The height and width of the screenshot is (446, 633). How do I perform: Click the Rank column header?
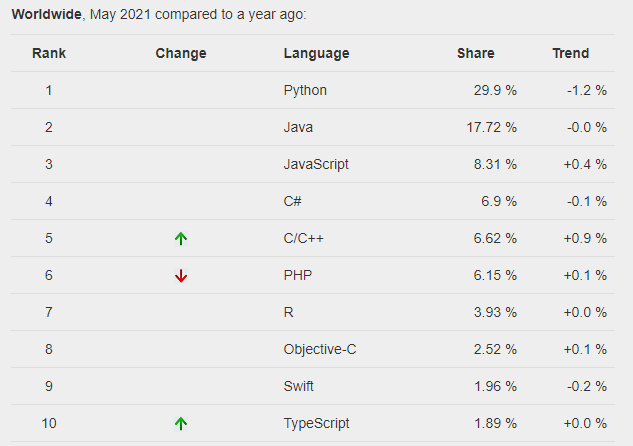48,53
